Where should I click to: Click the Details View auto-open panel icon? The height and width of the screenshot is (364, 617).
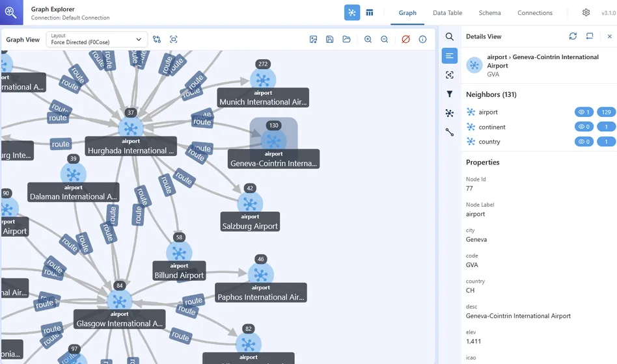(x=590, y=36)
